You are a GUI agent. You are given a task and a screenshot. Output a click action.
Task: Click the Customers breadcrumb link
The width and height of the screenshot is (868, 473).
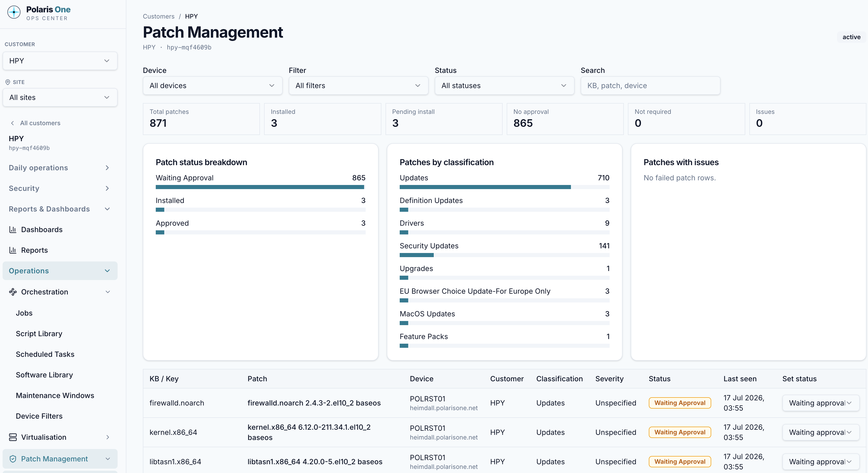(x=159, y=16)
